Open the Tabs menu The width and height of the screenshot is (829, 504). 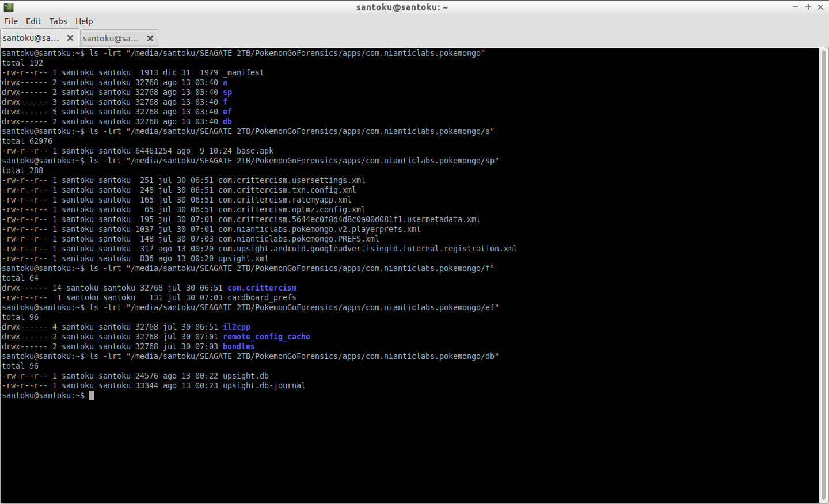point(58,21)
